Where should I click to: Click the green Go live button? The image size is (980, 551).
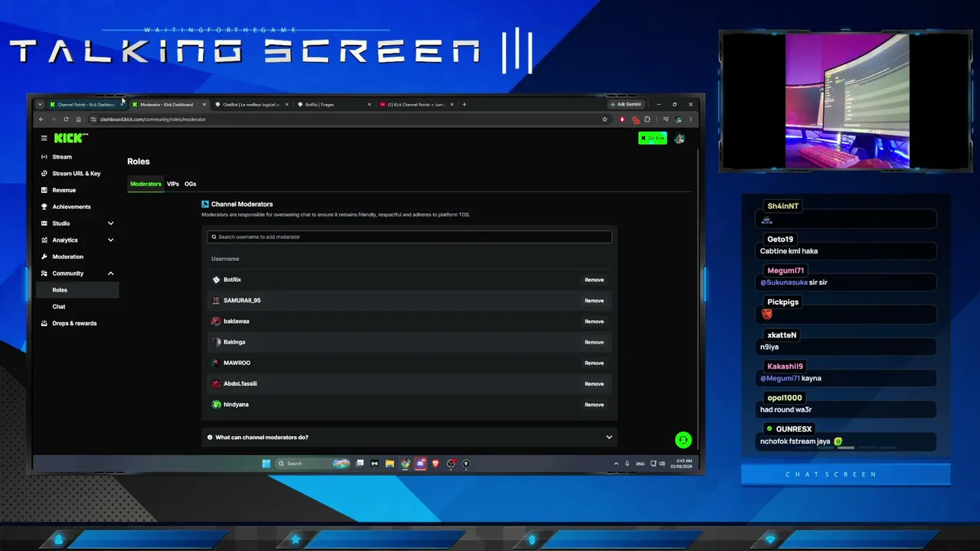click(x=652, y=138)
